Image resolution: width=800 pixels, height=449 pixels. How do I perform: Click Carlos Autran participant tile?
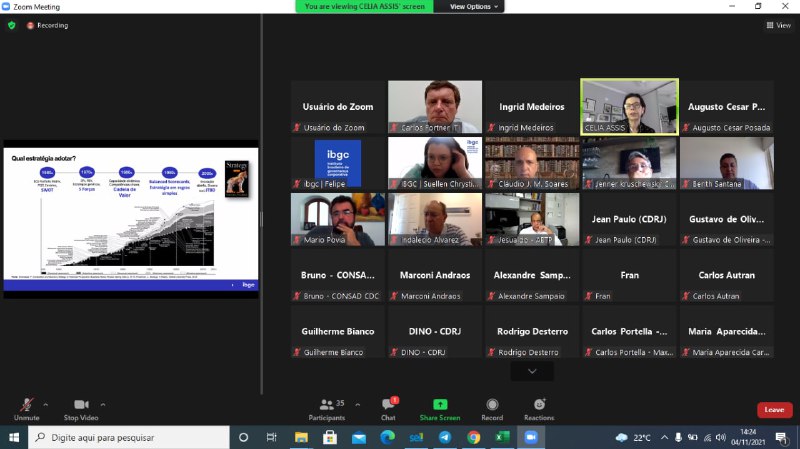(727, 276)
